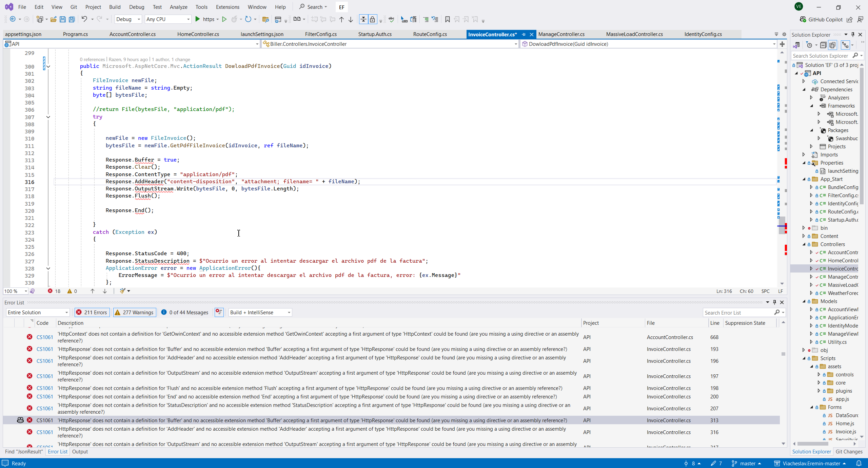This screenshot has width=868, height=468.
Task: Open the New Project toolbar icon
Action: tap(40, 19)
